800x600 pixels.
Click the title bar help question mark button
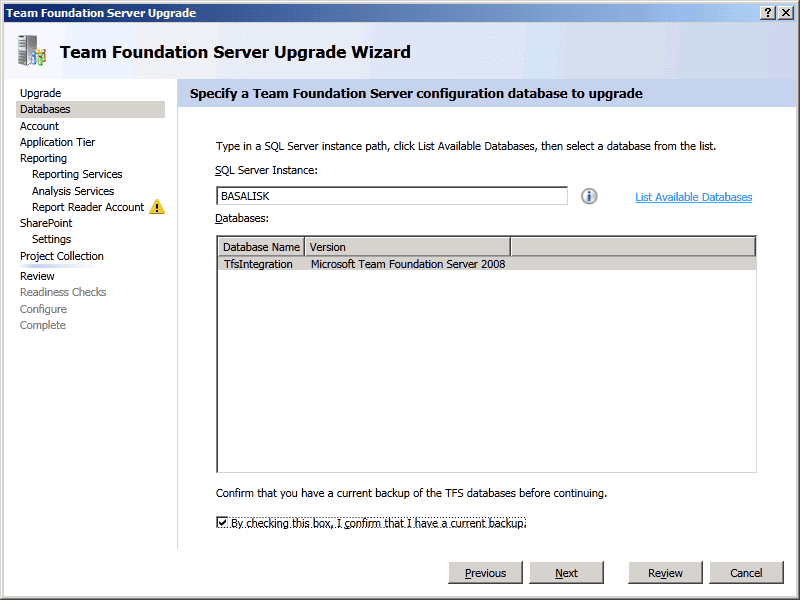[x=768, y=12]
